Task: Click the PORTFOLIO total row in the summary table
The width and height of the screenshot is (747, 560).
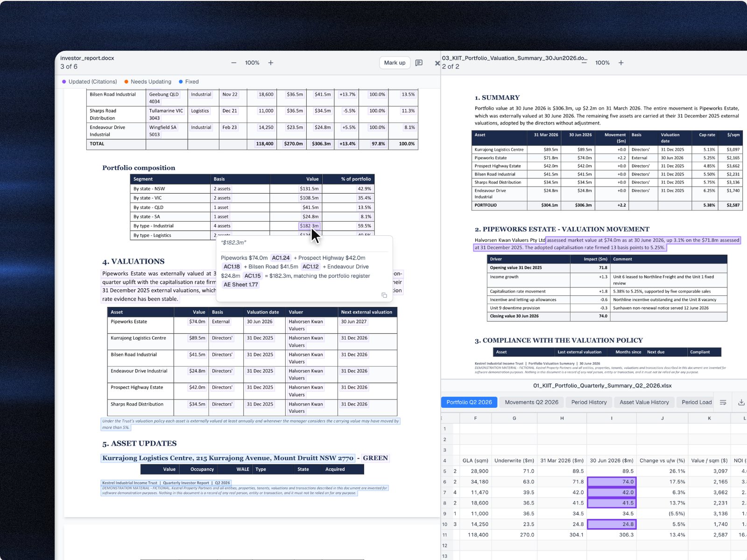Action: [607, 205]
